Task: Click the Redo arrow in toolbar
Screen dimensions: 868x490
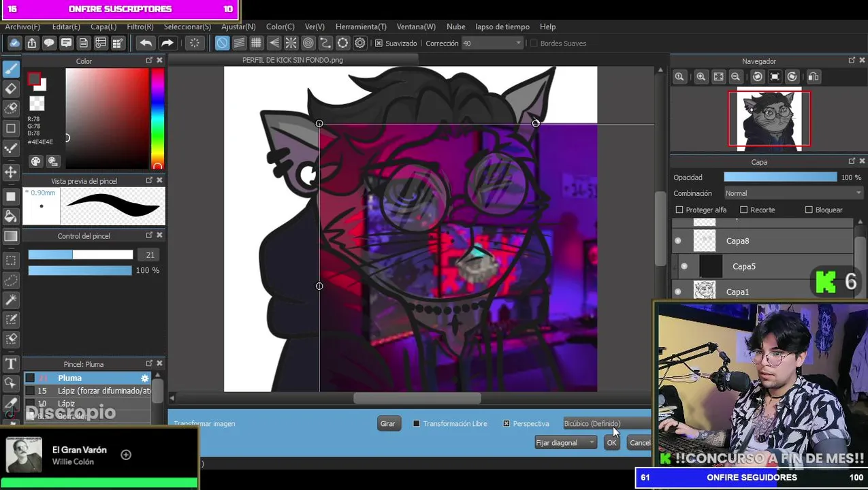Action: (167, 43)
